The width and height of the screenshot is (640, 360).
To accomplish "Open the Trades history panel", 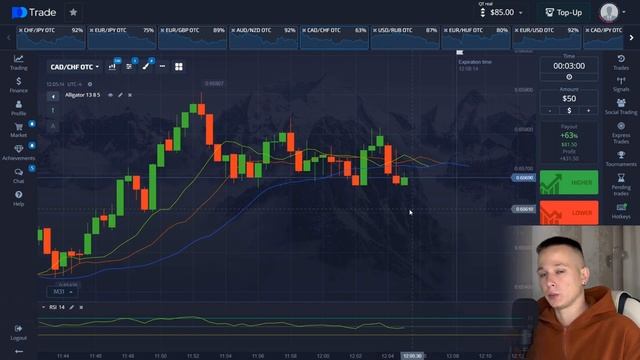I will (621, 62).
